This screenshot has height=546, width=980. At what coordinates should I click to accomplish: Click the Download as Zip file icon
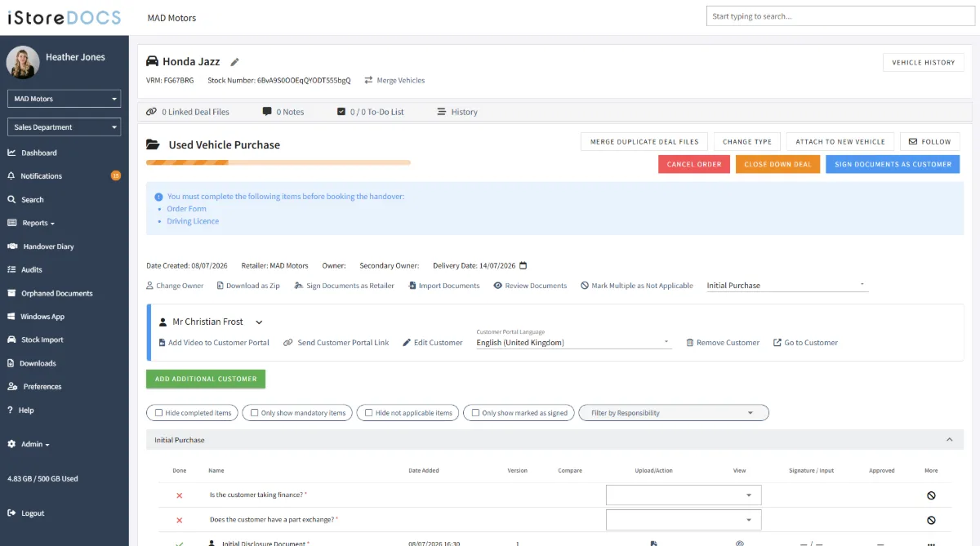pos(220,286)
